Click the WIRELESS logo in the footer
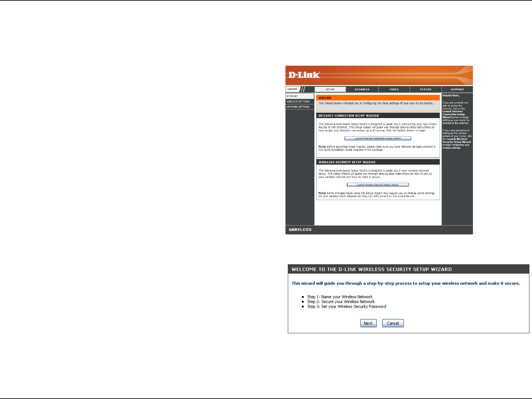Viewport: 532px width, 399px height. point(300,230)
